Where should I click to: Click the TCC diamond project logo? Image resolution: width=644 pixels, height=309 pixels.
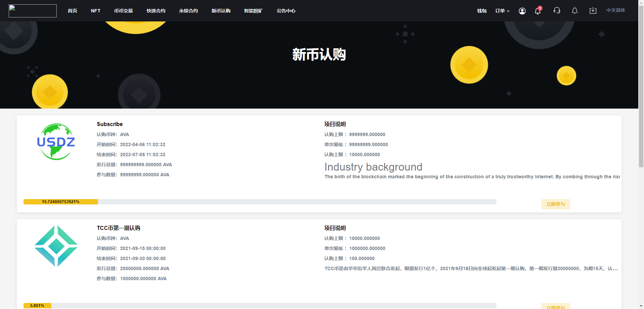[x=56, y=246]
